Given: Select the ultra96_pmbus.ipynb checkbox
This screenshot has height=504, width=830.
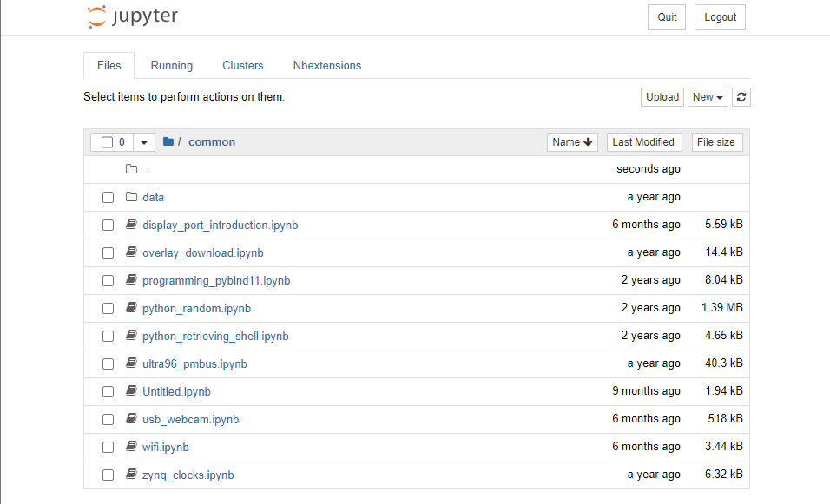Looking at the screenshot, I should (108, 363).
